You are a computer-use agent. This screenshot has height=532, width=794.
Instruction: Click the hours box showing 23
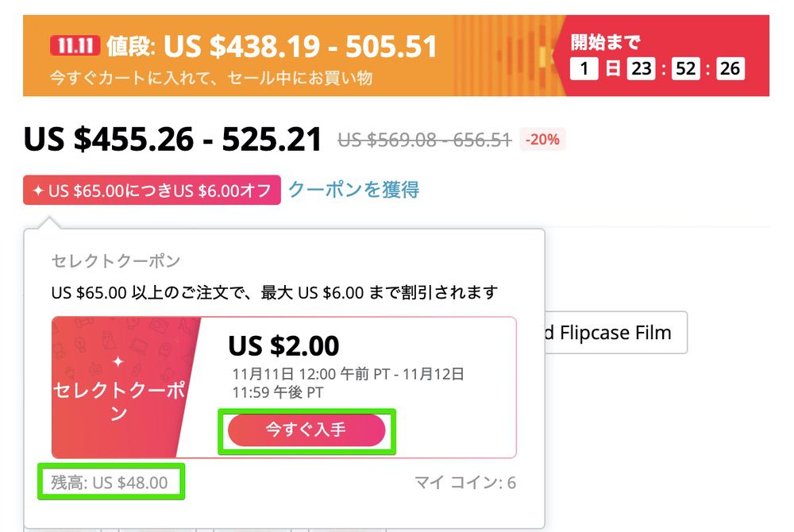pos(640,69)
